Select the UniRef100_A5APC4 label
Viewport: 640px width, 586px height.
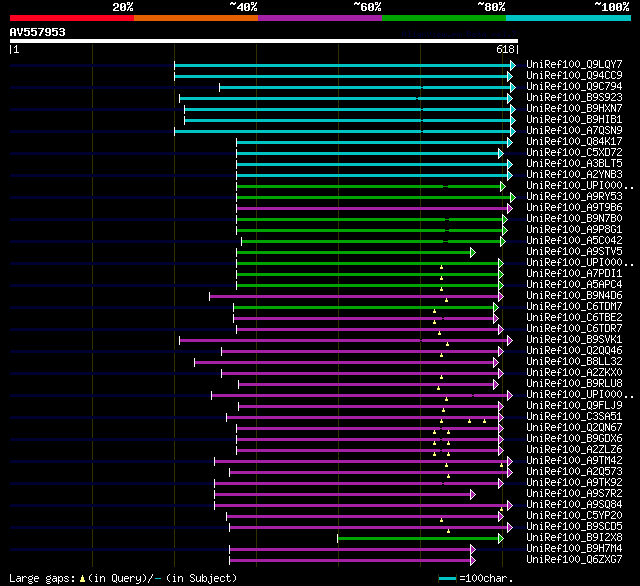tap(574, 285)
